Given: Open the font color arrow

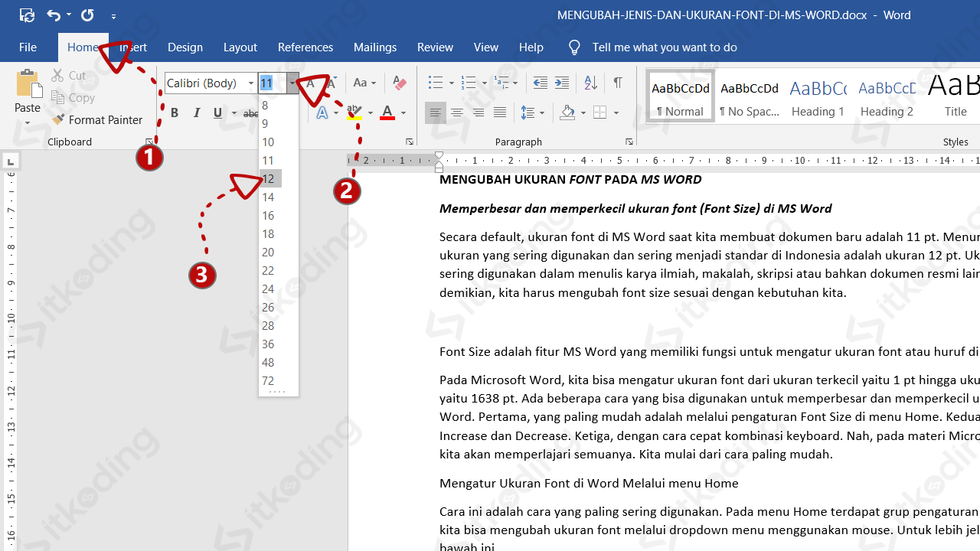Looking at the screenshot, I should (403, 113).
